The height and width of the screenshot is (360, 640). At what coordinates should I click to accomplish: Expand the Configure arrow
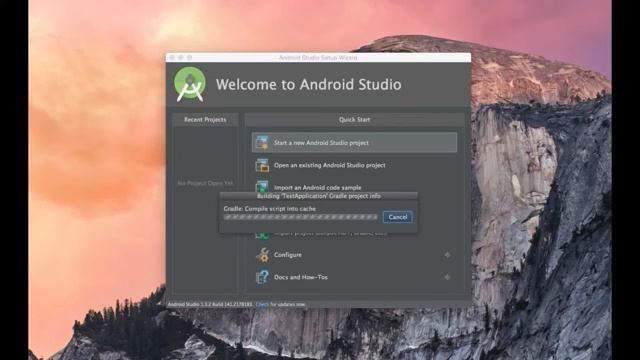click(x=447, y=255)
